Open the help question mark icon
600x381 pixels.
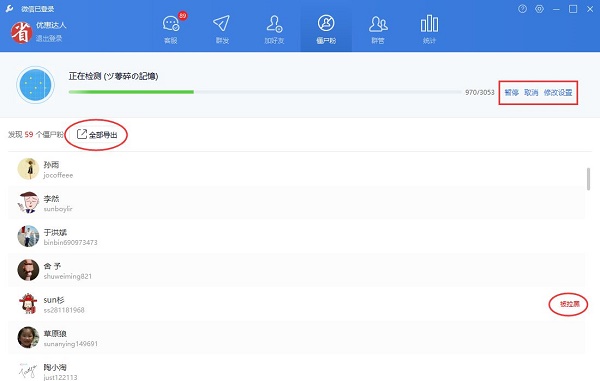click(522, 9)
